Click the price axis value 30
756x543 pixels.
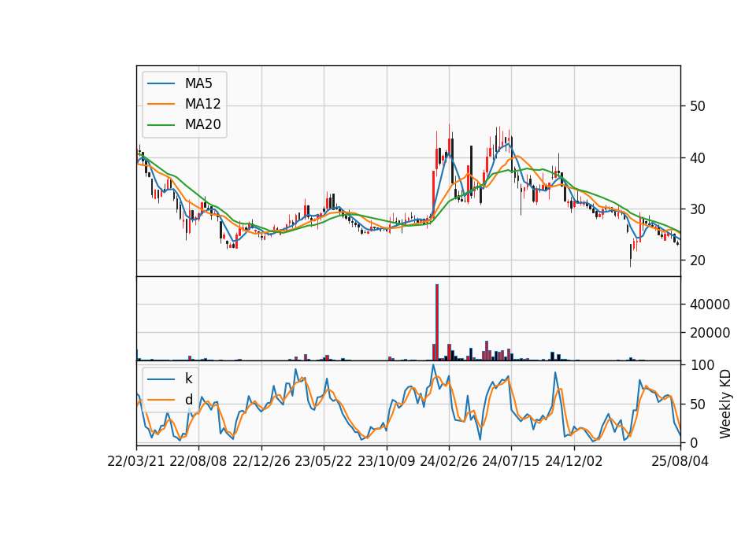[x=697, y=209]
